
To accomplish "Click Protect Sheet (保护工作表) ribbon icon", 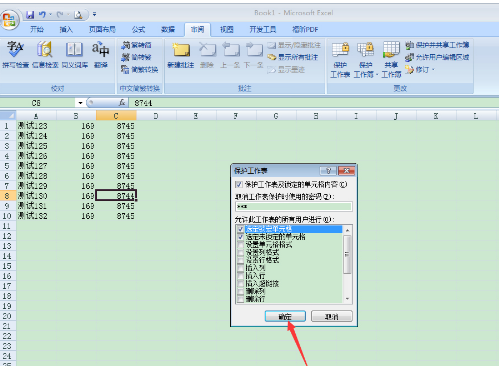I will [x=340, y=60].
